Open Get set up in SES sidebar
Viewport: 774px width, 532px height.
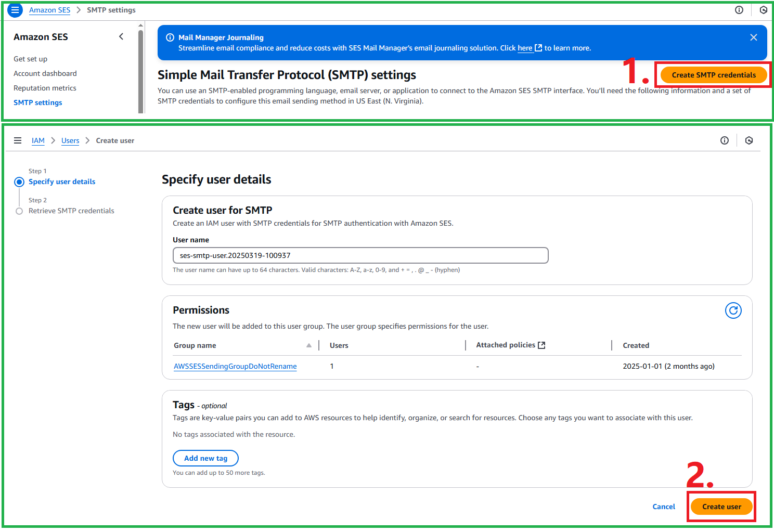[x=30, y=59]
